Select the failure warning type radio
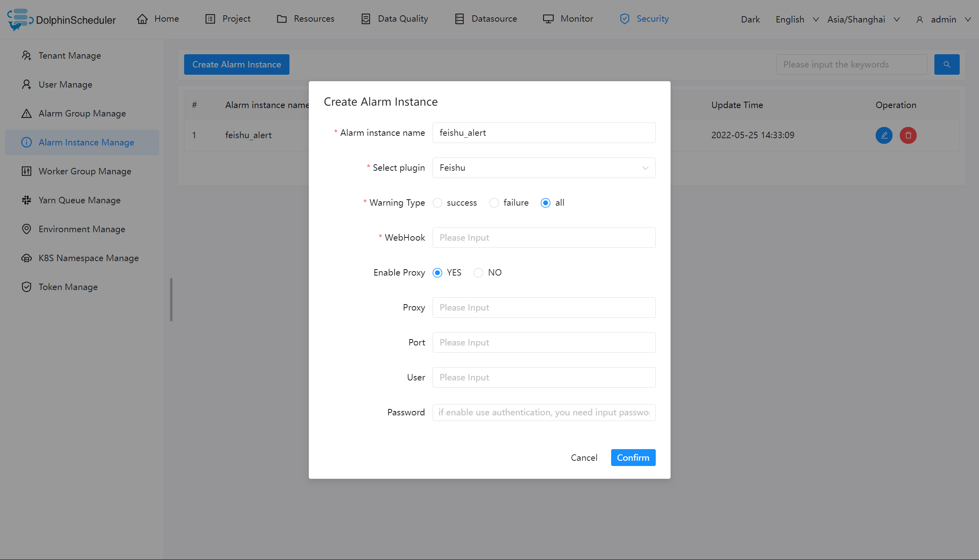This screenshot has width=979, height=560. 494,203
